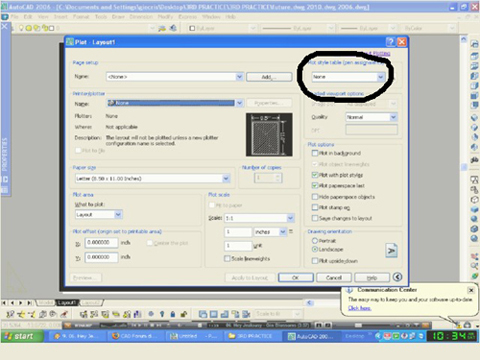
Task: Click the X plot offset input field
Action: coord(101,242)
